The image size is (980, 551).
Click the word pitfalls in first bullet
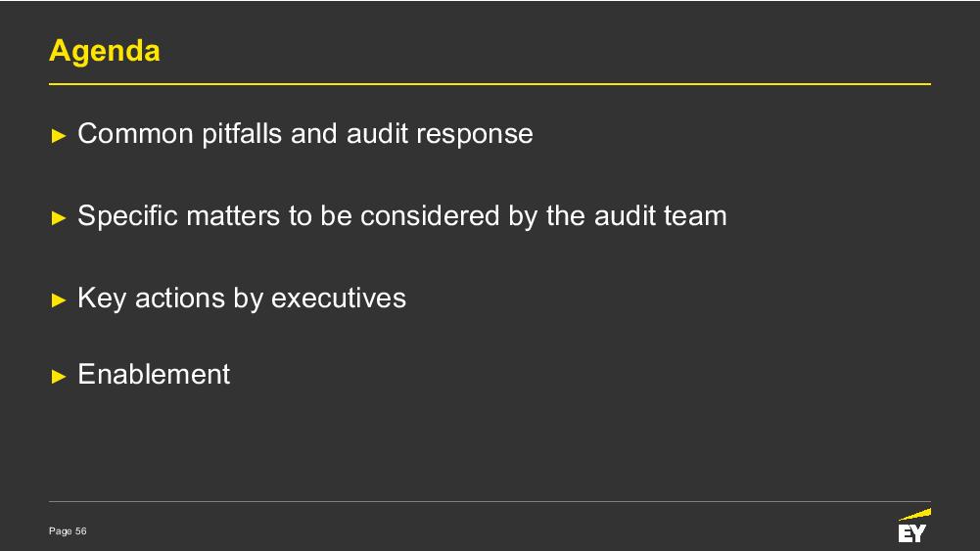[x=242, y=134]
